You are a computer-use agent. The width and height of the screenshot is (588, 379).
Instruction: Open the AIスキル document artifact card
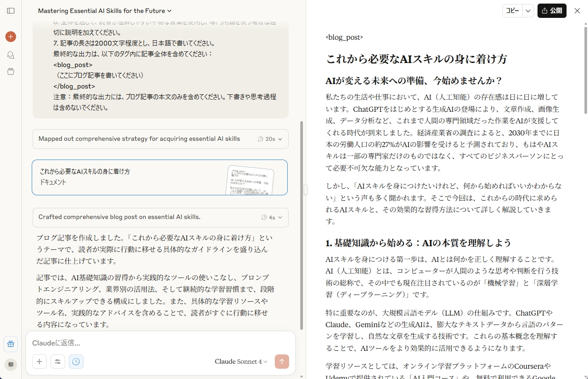(160, 176)
